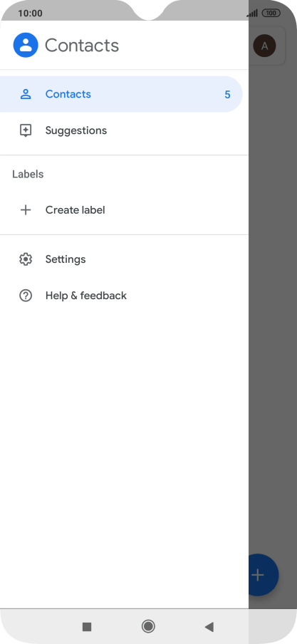Screen dimensions: 297x644
Task: Tap the Android home circle button
Action: 148,626
